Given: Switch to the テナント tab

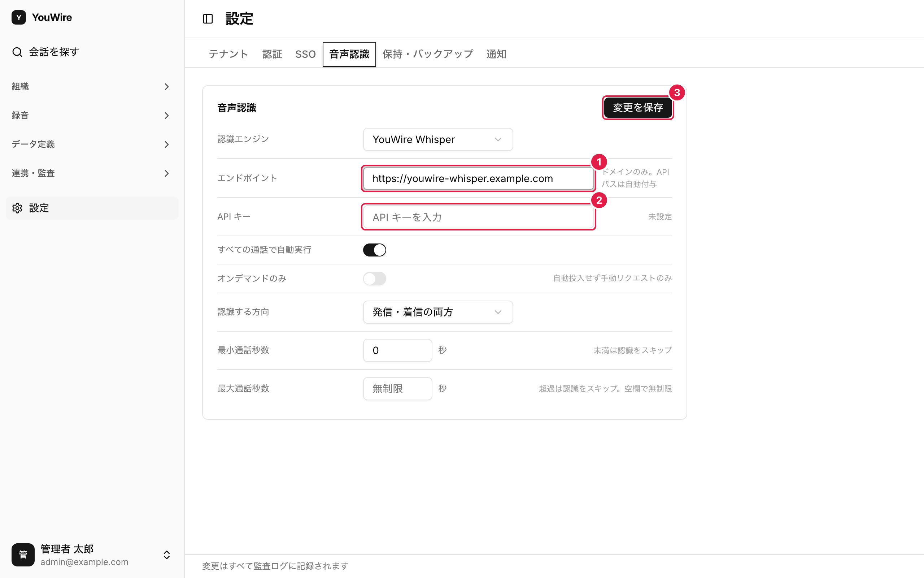Looking at the screenshot, I should 228,54.
